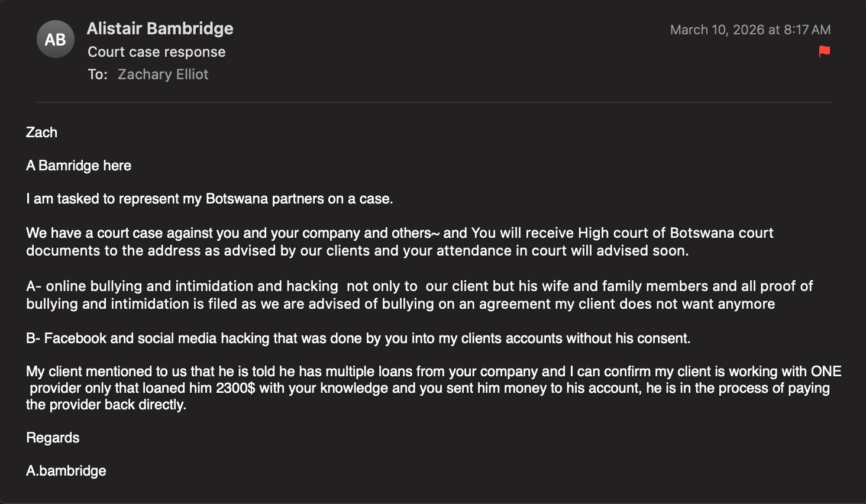
Task: Click the red flag icon
Action: pyautogui.click(x=824, y=51)
